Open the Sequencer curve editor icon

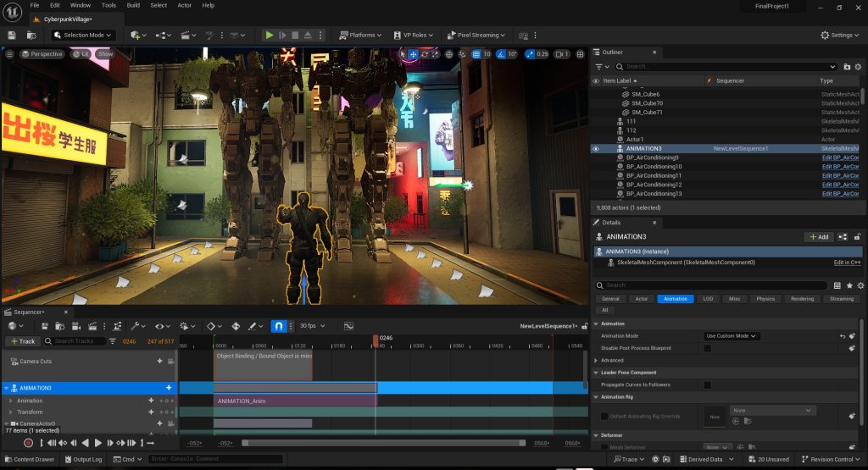click(x=348, y=326)
